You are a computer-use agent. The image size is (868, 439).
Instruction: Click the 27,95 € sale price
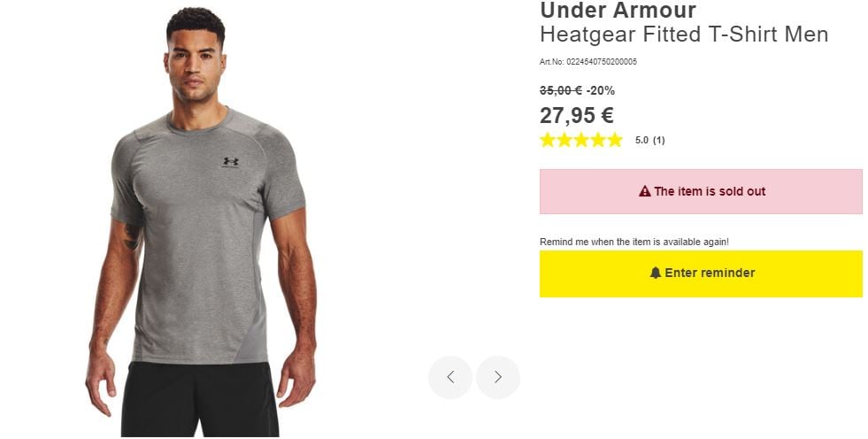576,115
